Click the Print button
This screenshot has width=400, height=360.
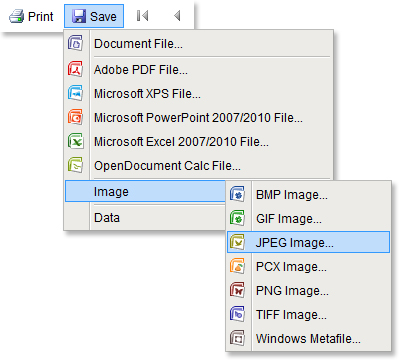tap(31, 16)
